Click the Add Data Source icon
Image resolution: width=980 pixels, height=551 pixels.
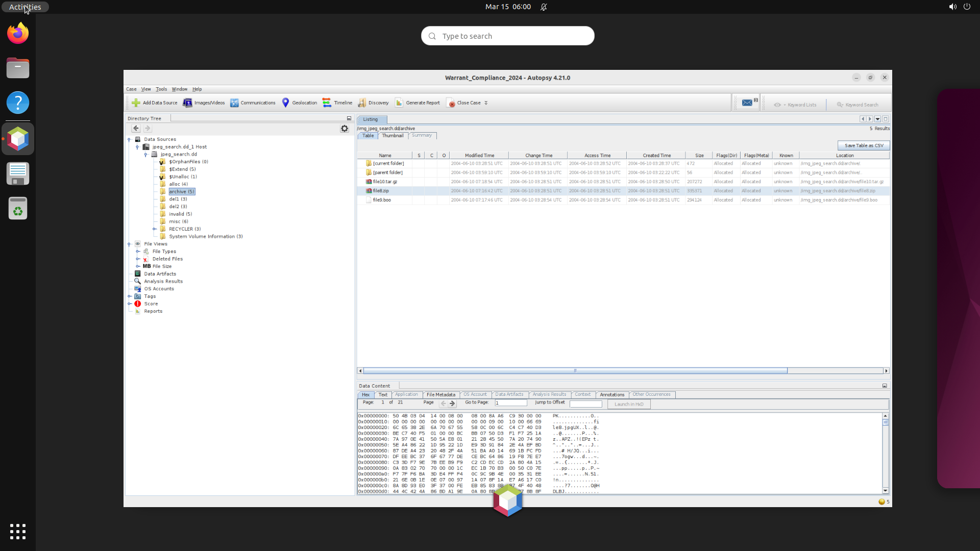coord(136,103)
